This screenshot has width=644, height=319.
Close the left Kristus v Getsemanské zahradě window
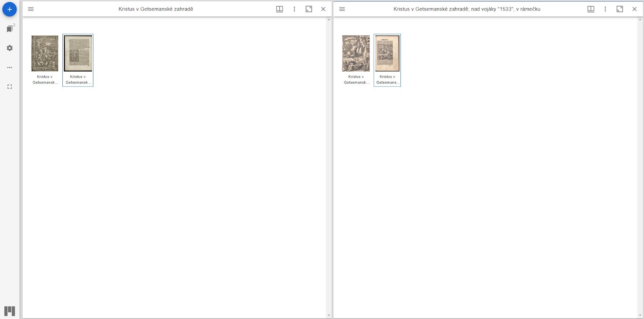point(323,9)
